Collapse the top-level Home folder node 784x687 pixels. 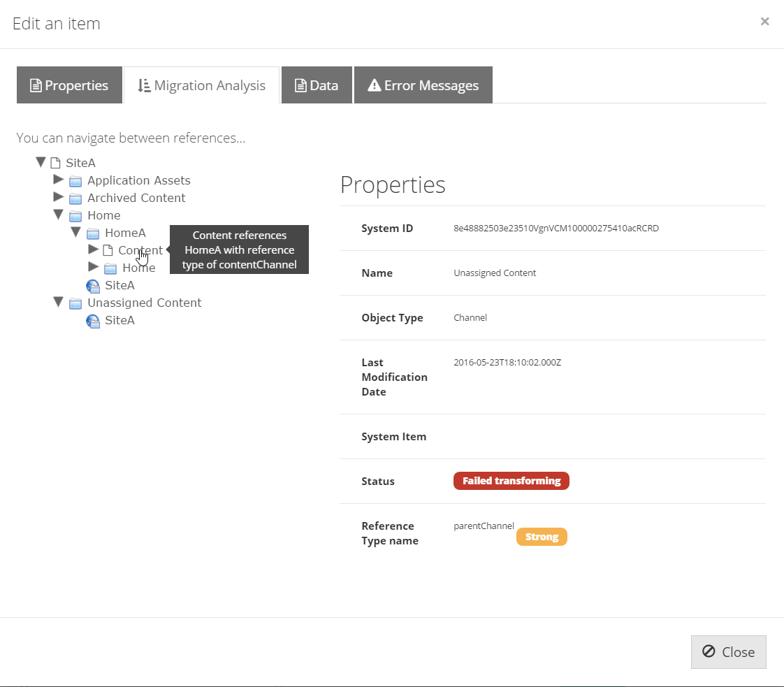(x=59, y=215)
